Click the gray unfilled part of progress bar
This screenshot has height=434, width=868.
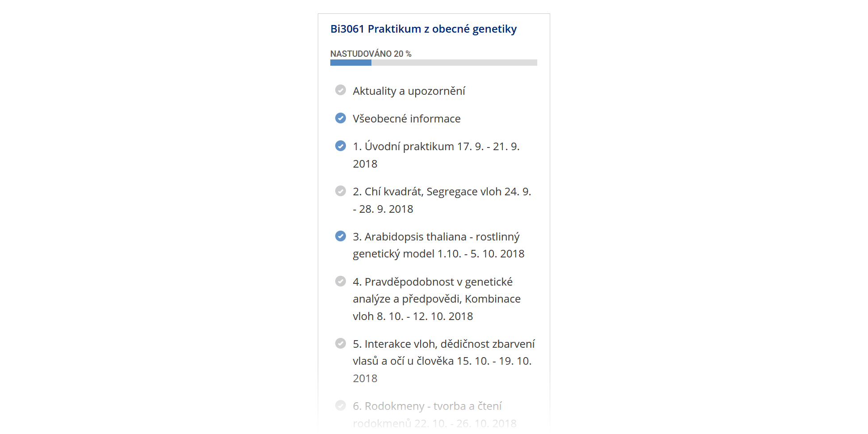point(454,63)
